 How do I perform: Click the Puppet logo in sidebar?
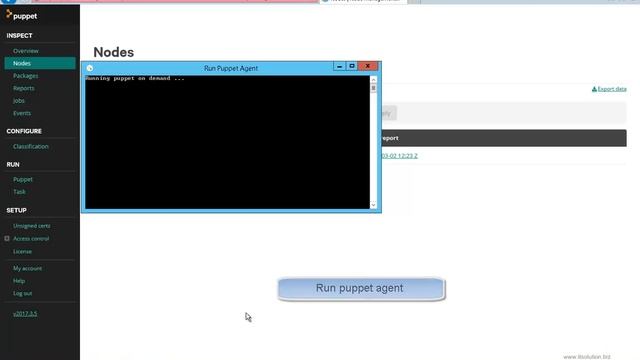(x=22, y=16)
